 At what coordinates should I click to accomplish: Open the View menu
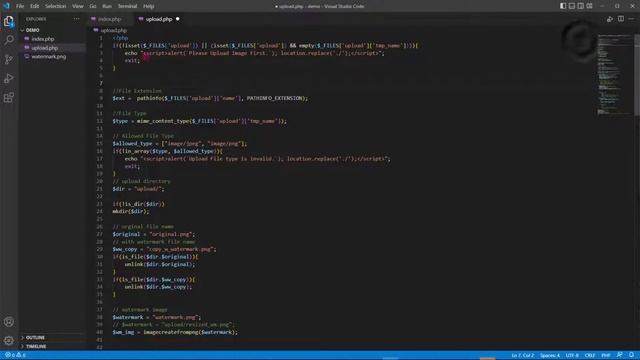(x=78, y=6)
